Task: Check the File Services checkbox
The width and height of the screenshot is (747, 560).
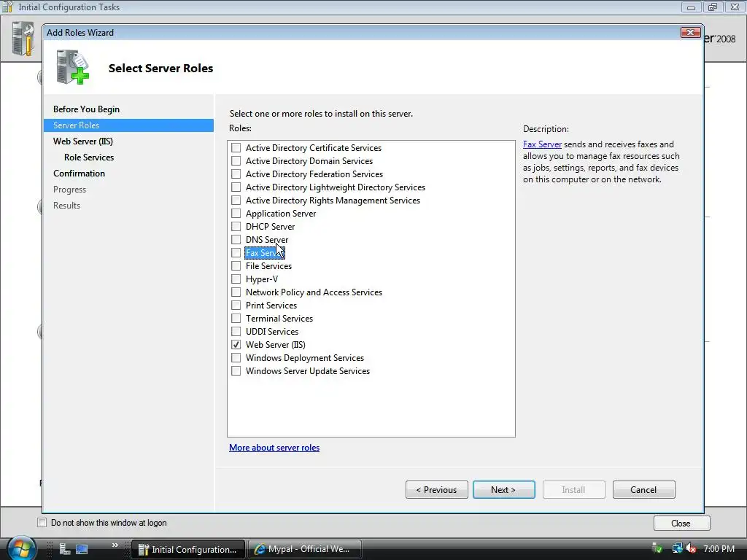Action: click(236, 265)
